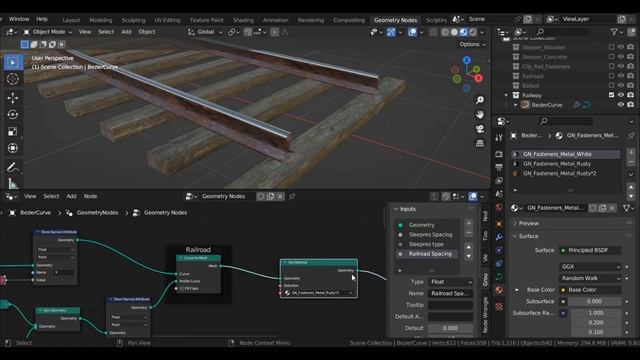Open the Global transform orientation dropdown

[205, 32]
